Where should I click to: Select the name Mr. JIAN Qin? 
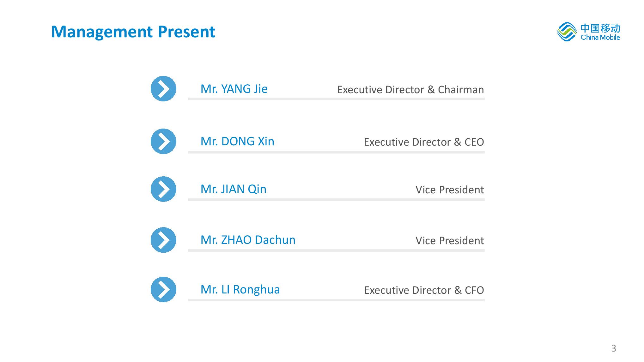pos(234,189)
